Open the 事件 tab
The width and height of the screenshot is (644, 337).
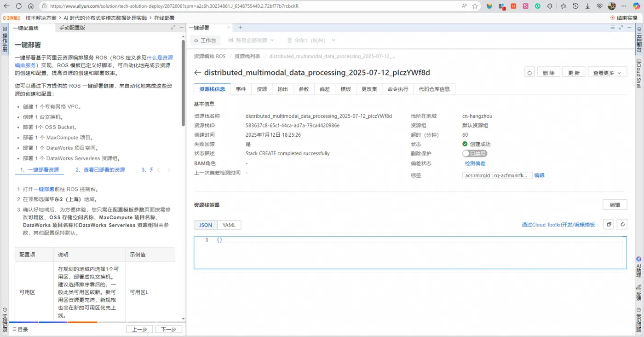click(x=241, y=89)
